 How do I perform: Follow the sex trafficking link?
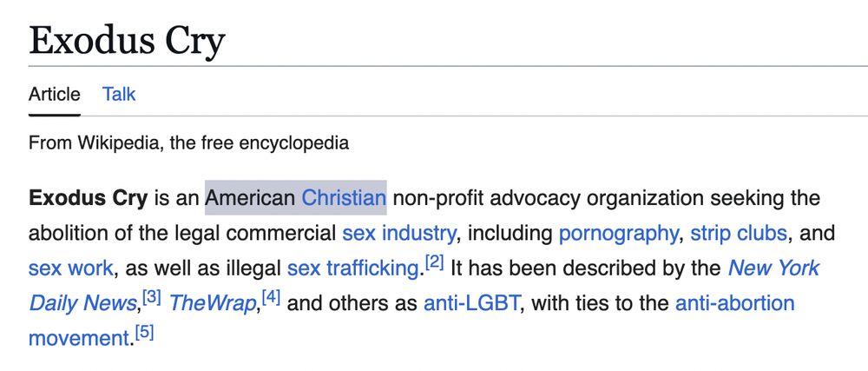[352, 268]
